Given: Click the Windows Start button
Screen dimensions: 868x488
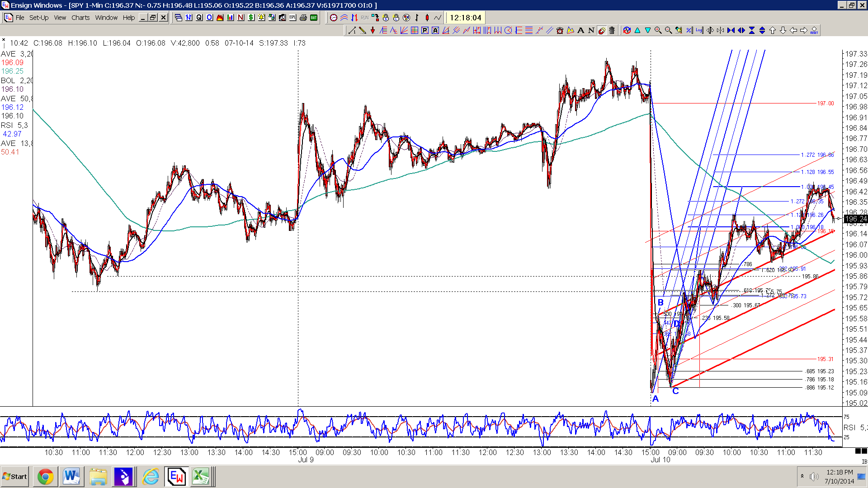Looking at the screenshot, I should point(14,477).
